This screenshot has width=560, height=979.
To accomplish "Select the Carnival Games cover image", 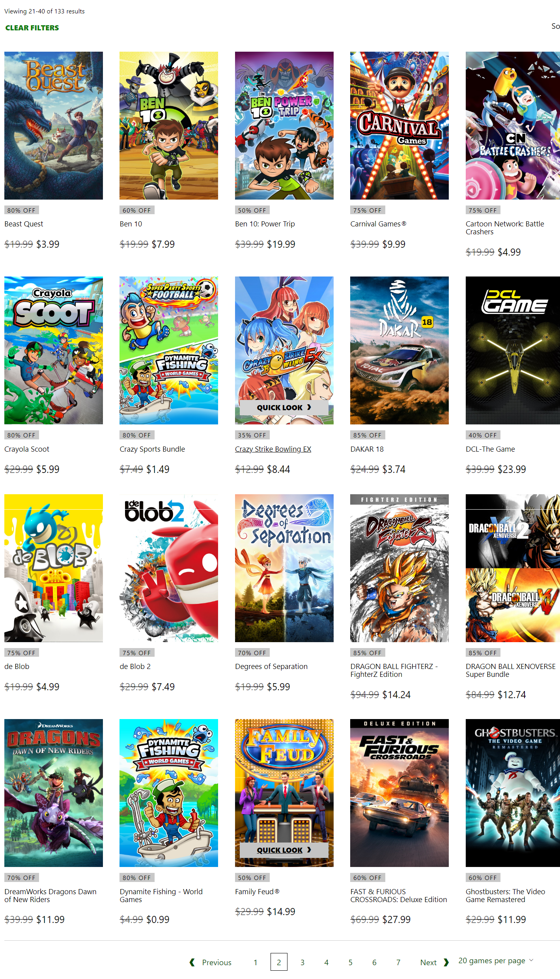I will [399, 125].
